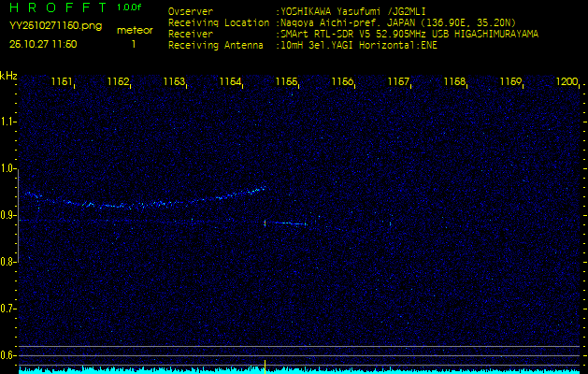
Task: Click the 1151 time marker
Action: (x=62, y=82)
